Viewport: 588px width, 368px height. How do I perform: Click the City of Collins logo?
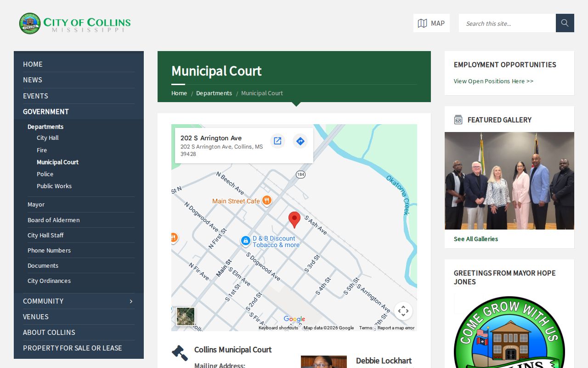75,23
